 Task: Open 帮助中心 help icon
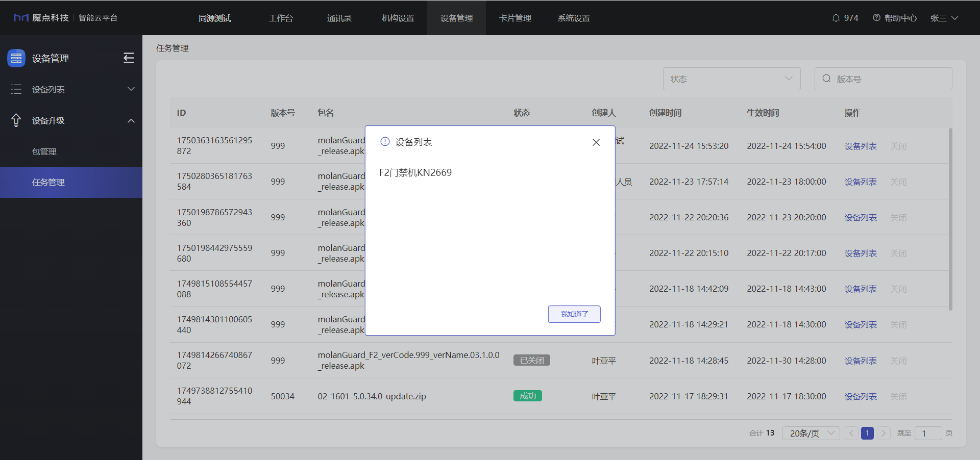(x=876, y=18)
